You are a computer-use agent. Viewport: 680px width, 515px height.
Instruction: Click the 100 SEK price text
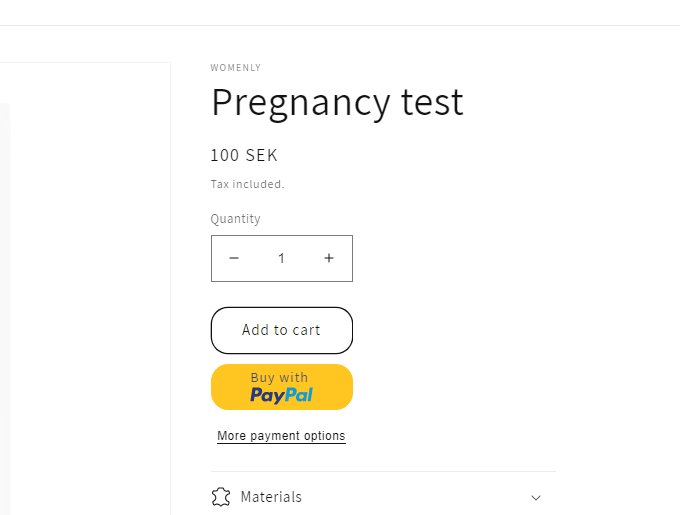[244, 155]
